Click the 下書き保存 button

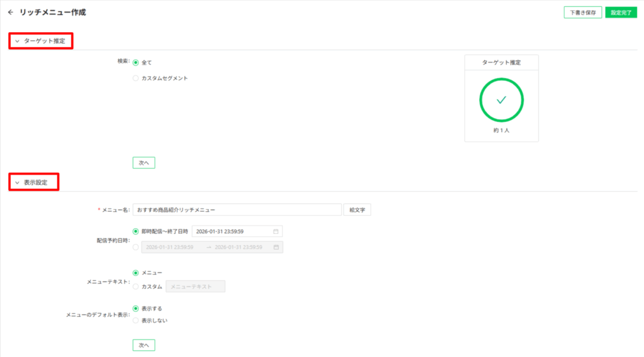582,13
